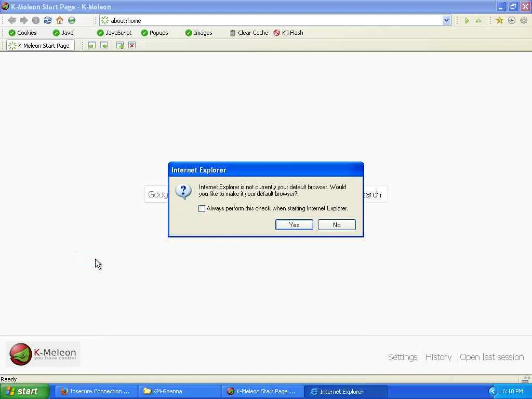Click the K-Meleon logo at page bottom
The image size is (532, 399).
tap(43, 354)
